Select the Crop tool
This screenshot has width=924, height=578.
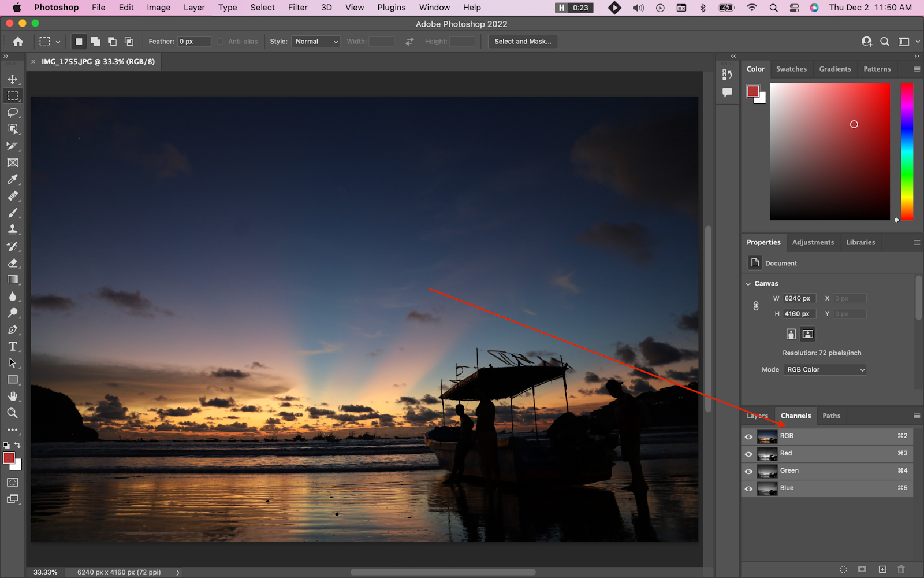[x=13, y=146]
